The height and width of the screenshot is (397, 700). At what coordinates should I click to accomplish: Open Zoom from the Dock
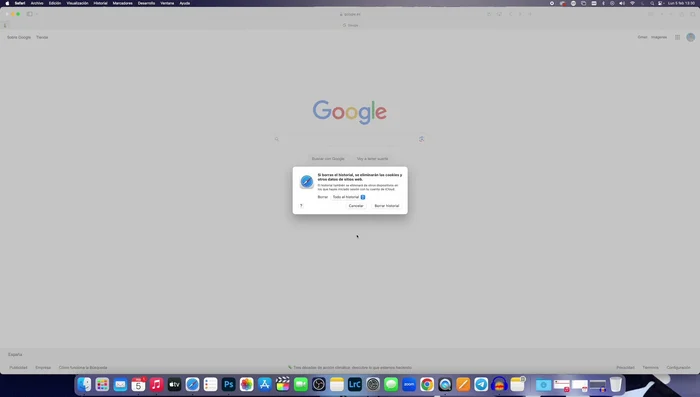pyautogui.click(x=409, y=384)
